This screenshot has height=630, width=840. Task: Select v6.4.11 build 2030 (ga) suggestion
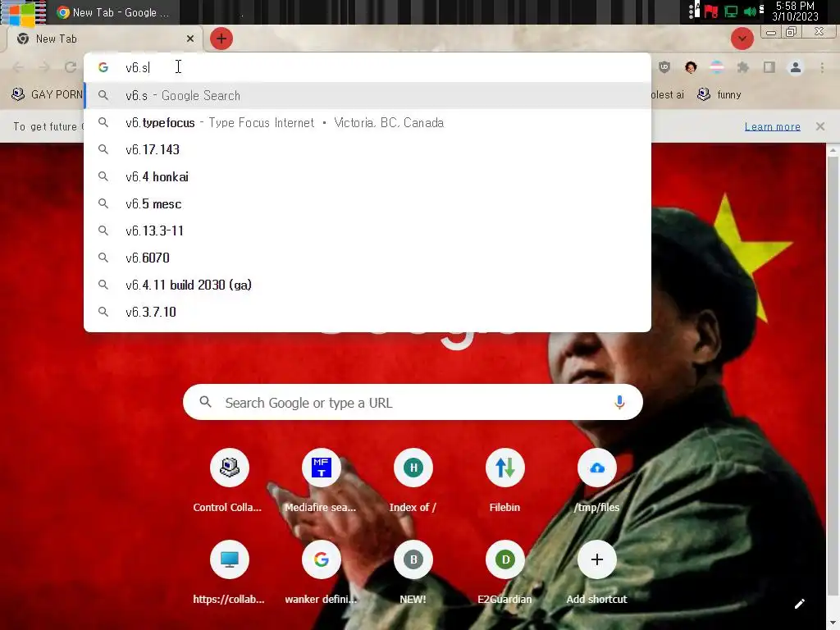tap(367, 285)
